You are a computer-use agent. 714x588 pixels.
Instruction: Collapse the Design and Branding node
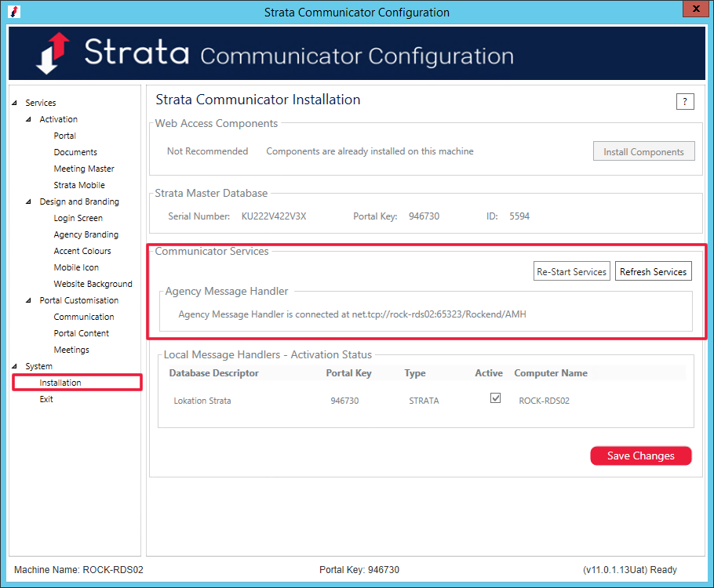[29, 201]
